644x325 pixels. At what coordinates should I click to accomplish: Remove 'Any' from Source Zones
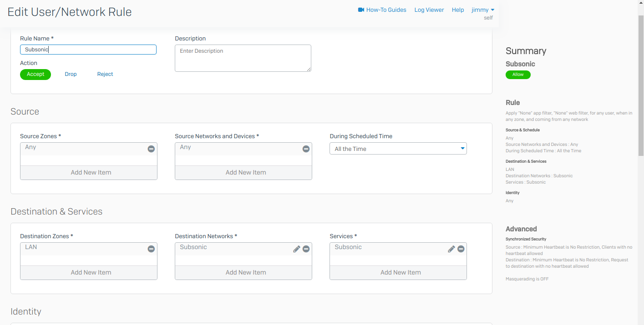click(151, 149)
